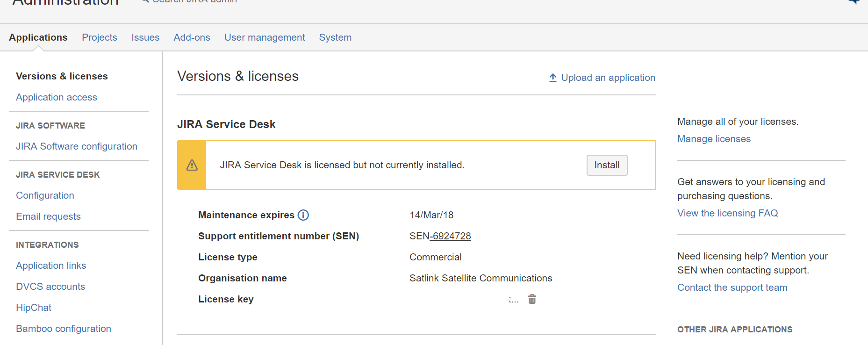Click Upload an application link
Image resolution: width=868 pixels, height=345 pixels.
tap(608, 78)
